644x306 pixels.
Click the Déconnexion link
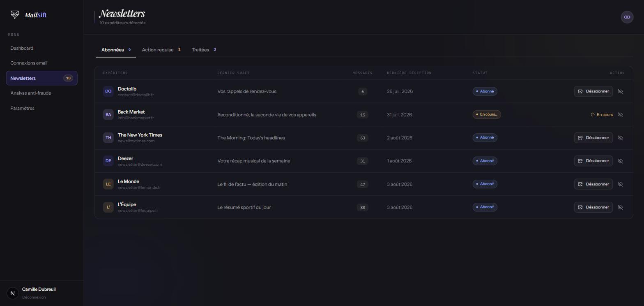click(34, 297)
